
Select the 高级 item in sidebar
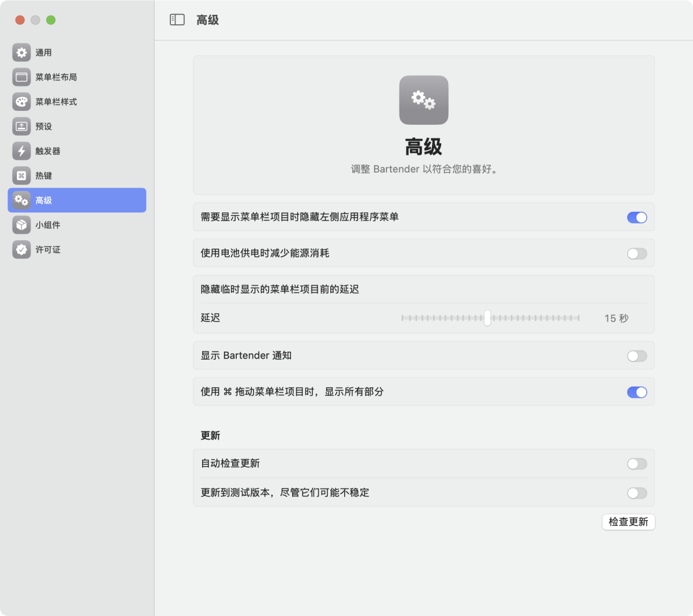[x=77, y=200]
